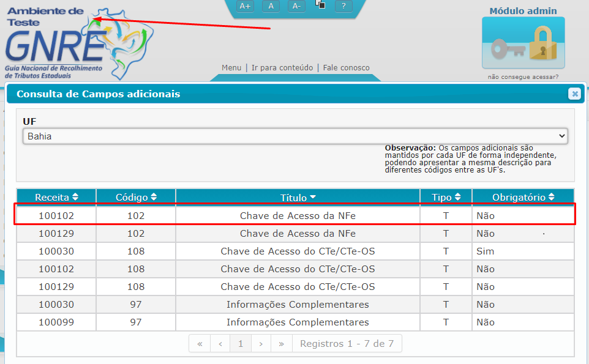Toggle the high contrast icon
The width and height of the screenshot is (589, 364).
[x=320, y=4]
